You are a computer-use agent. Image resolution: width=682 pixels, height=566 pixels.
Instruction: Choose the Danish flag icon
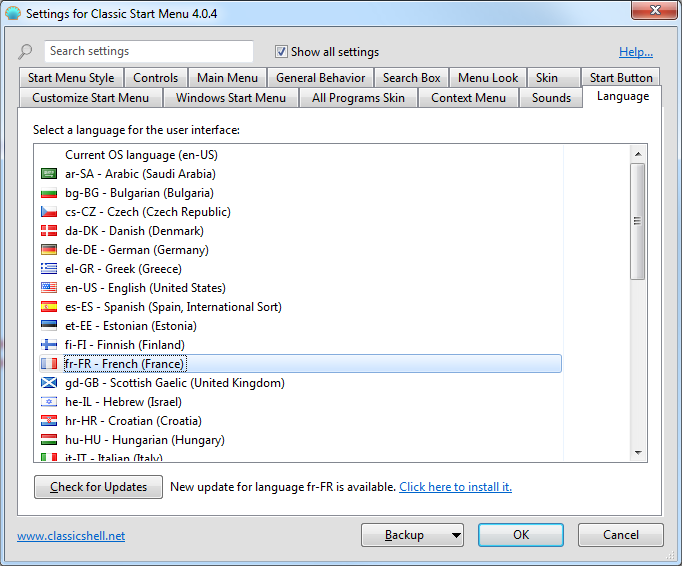coord(48,231)
